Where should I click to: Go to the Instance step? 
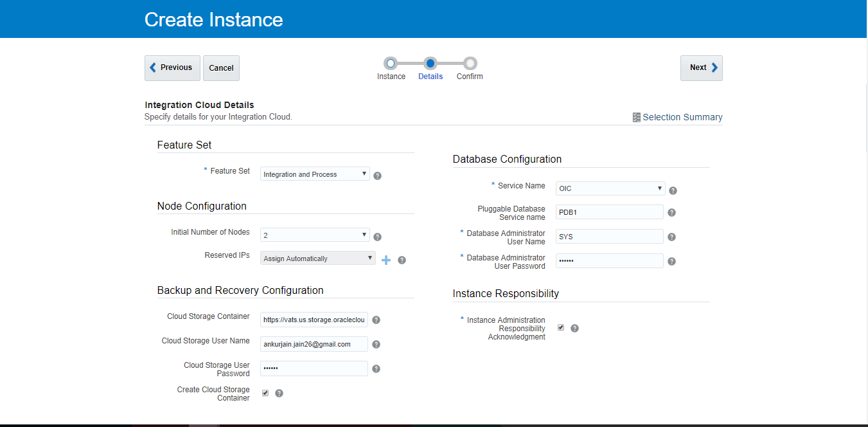coord(391,64)
